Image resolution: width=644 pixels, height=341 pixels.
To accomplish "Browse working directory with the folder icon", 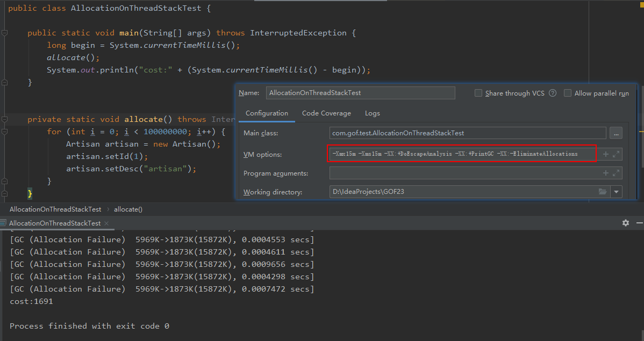I will click(x=603, y=192).
